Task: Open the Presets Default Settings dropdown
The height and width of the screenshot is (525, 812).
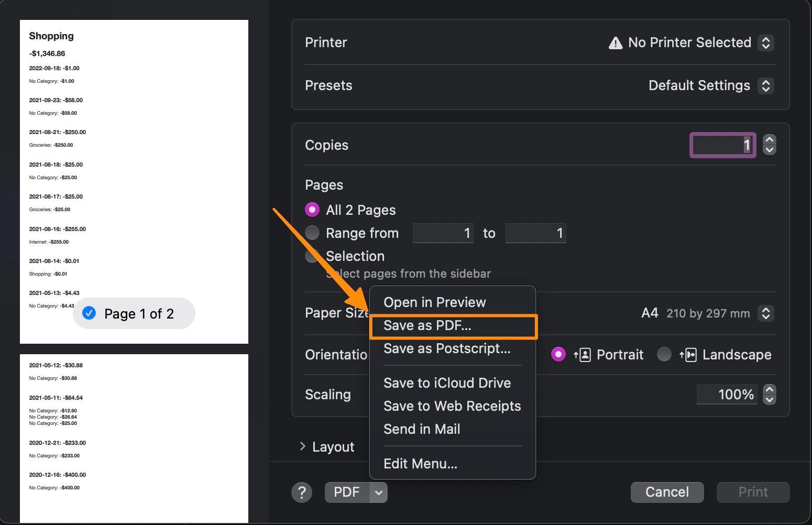Action: [765, 86]
